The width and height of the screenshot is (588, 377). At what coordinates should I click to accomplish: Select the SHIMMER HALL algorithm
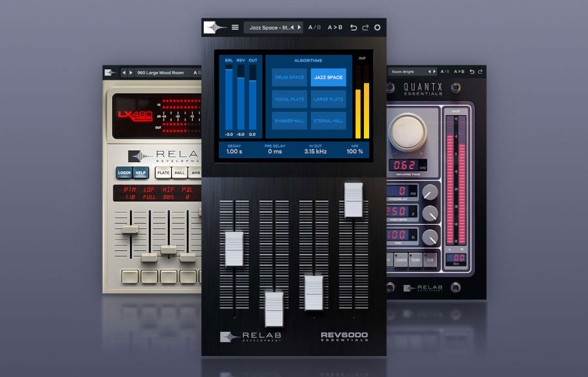(289, 121)
